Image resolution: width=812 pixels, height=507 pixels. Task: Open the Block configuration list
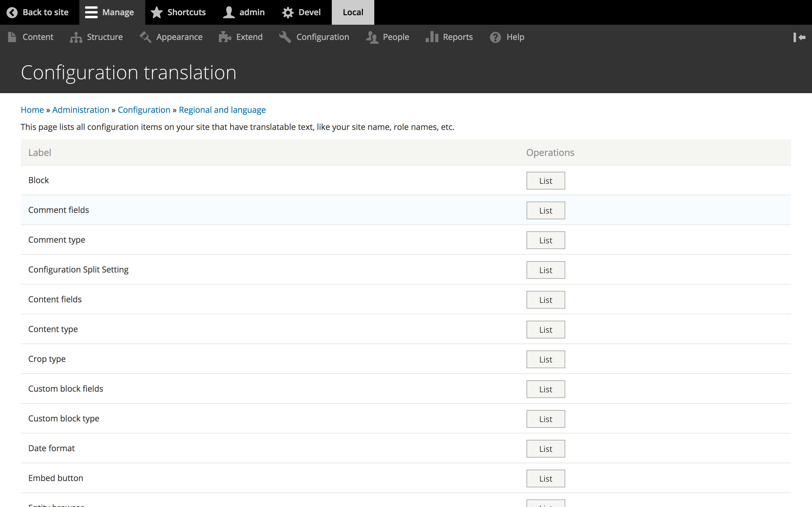tap(546, 181)
